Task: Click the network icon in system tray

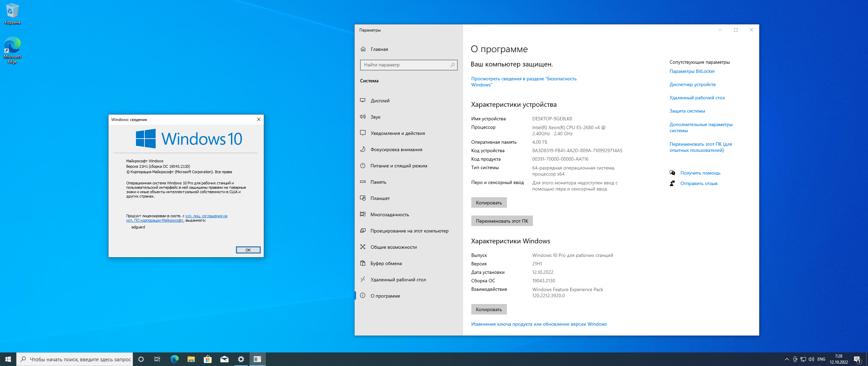Action: pyautogui.click(x=803, y=359)
